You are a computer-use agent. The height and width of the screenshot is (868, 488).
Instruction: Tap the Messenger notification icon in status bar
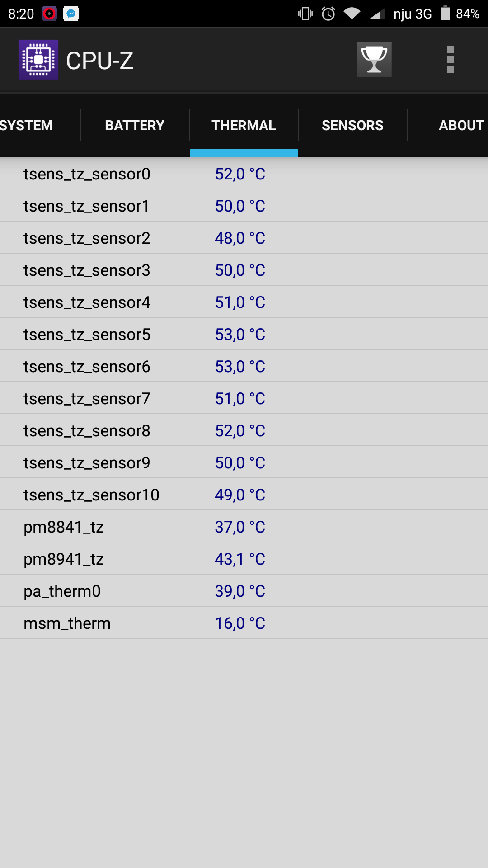(x=71, y=14)
